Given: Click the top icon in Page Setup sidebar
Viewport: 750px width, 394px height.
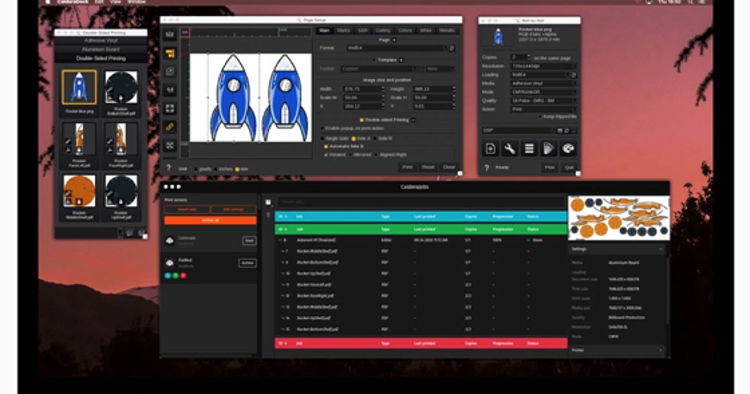Looking at the screenshot, I should (170, 34).
